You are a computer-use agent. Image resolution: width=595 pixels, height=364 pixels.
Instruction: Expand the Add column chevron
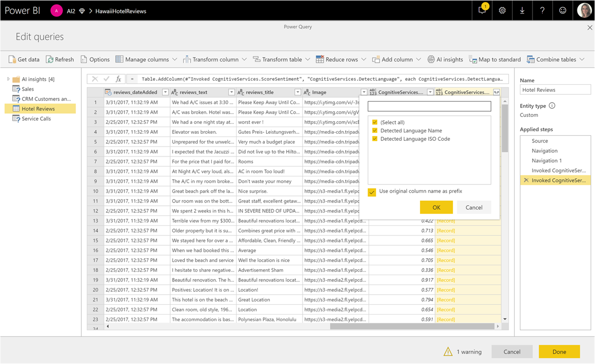pos(419,59)
